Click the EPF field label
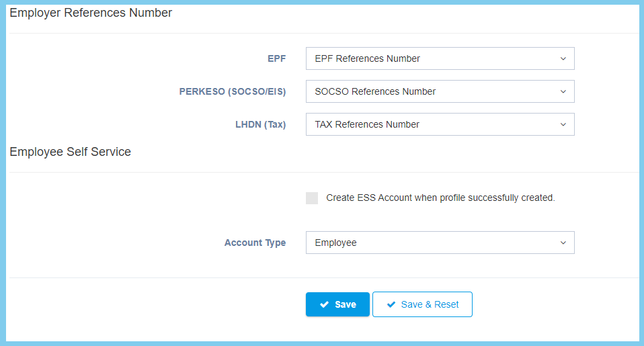Image resolution: width=644 pixels, height=346 pixels. [276, 58]
